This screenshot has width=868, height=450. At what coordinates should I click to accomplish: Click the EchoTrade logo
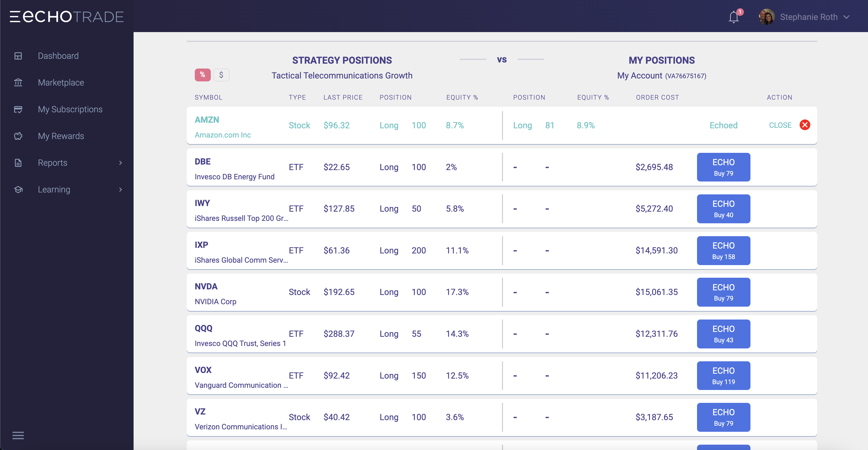pyautogui.click(x=66, y=16)
